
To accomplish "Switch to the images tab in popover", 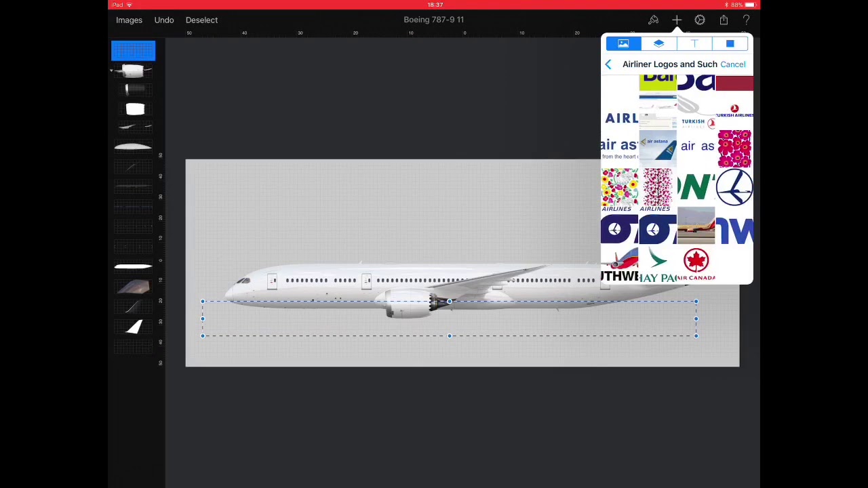I will coord(623,44).
